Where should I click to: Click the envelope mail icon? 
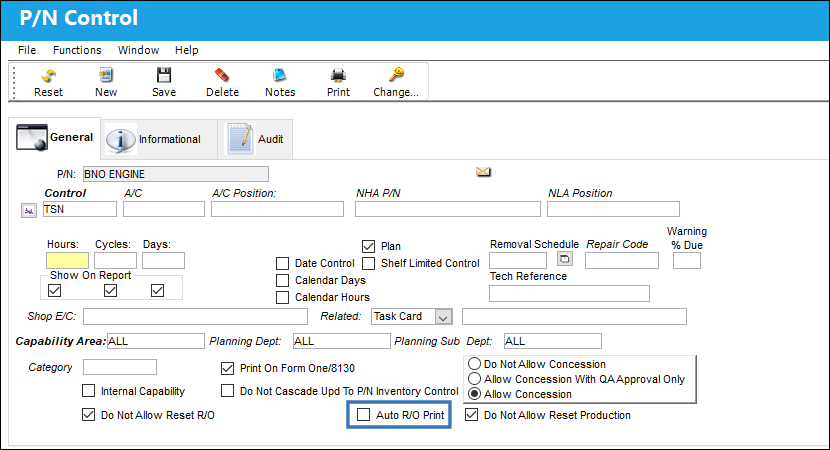(x=483, y=172)
